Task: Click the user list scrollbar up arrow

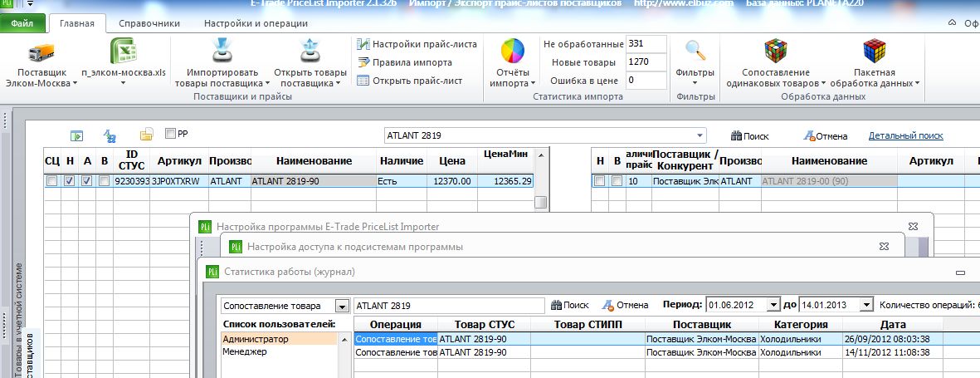Action: coord(346,339)
